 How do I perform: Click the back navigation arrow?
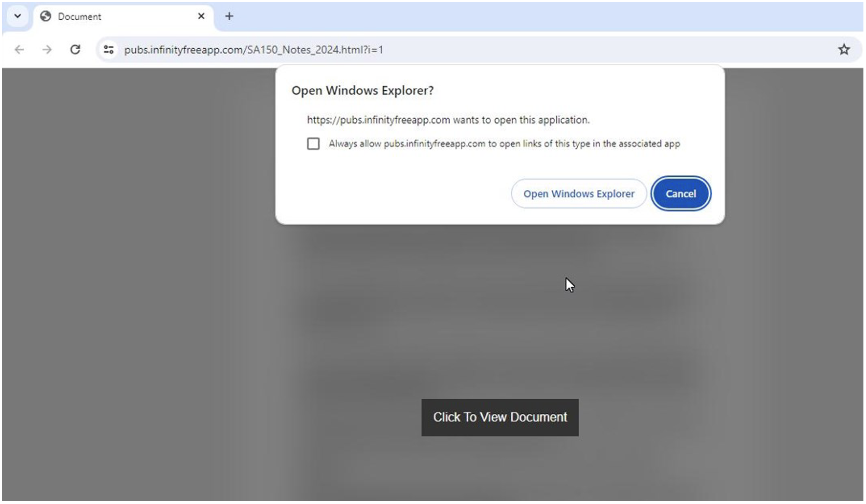19,49
